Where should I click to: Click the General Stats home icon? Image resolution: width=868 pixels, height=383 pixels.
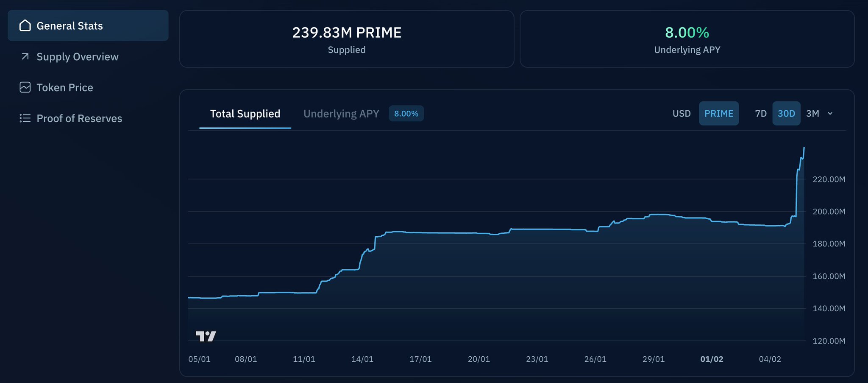[x=25, y=26]
